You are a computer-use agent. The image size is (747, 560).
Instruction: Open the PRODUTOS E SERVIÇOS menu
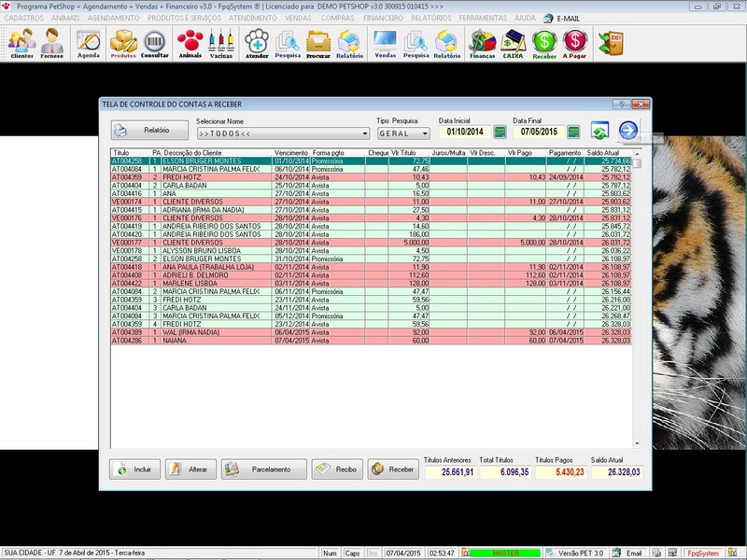pyautogui.click(x=184, y=18)
